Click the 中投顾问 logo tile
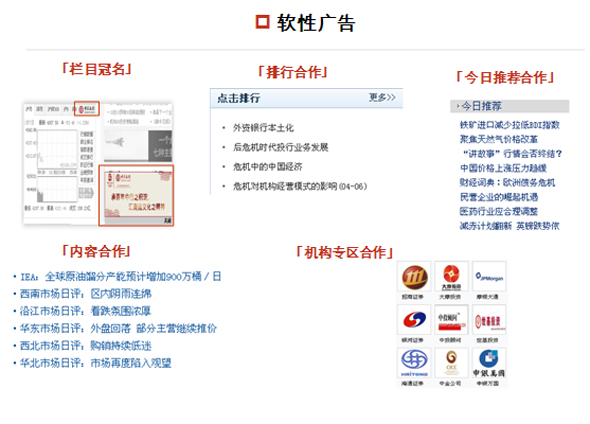 [451, 320]
